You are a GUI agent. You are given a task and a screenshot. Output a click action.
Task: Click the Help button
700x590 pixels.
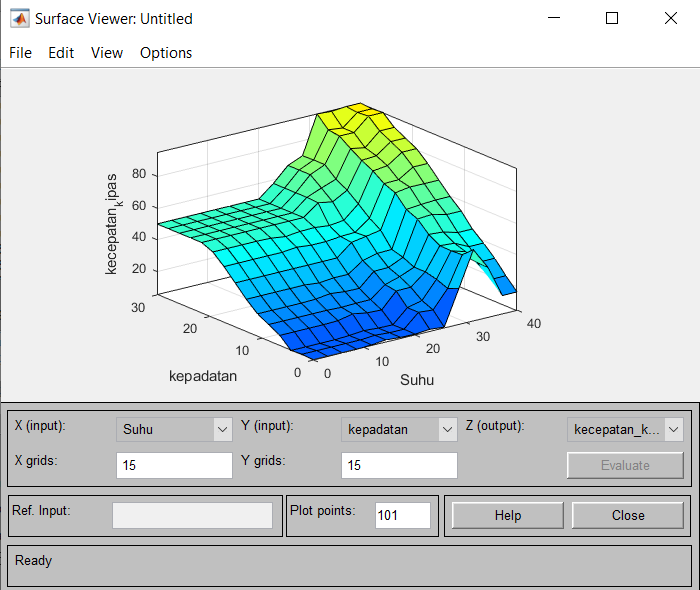point(508,515)
